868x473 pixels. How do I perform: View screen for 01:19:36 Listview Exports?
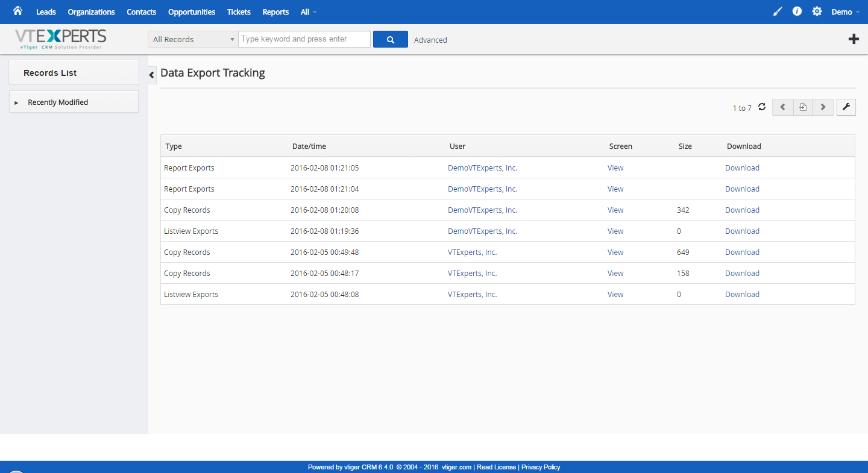[x=615, y=231]
